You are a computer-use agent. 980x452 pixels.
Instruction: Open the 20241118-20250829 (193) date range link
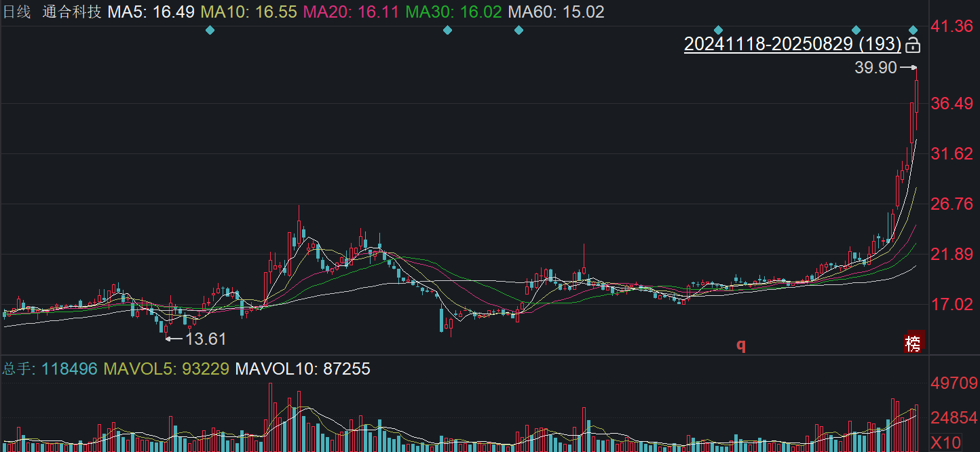pyautogui.click(x=793, y=45)
